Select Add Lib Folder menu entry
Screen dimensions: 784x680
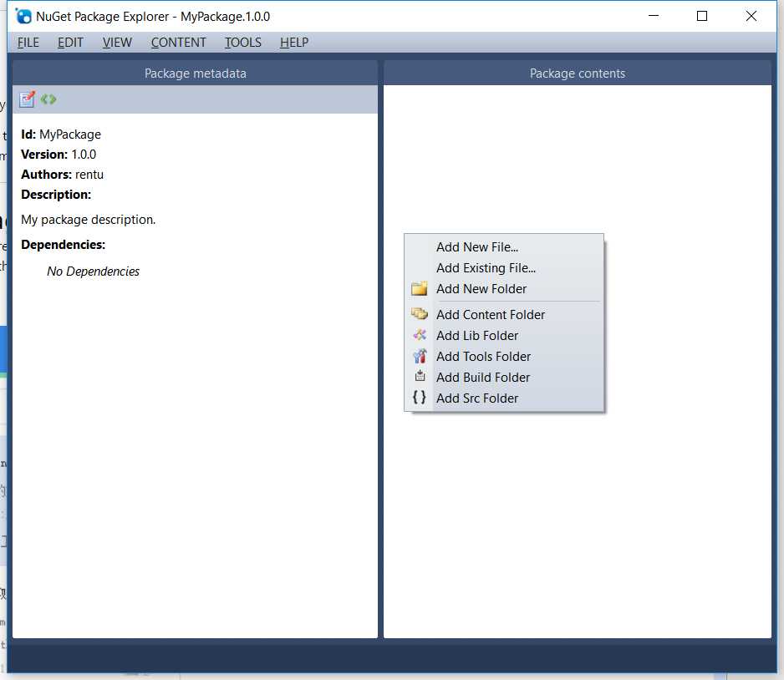(x=504, y=335)
